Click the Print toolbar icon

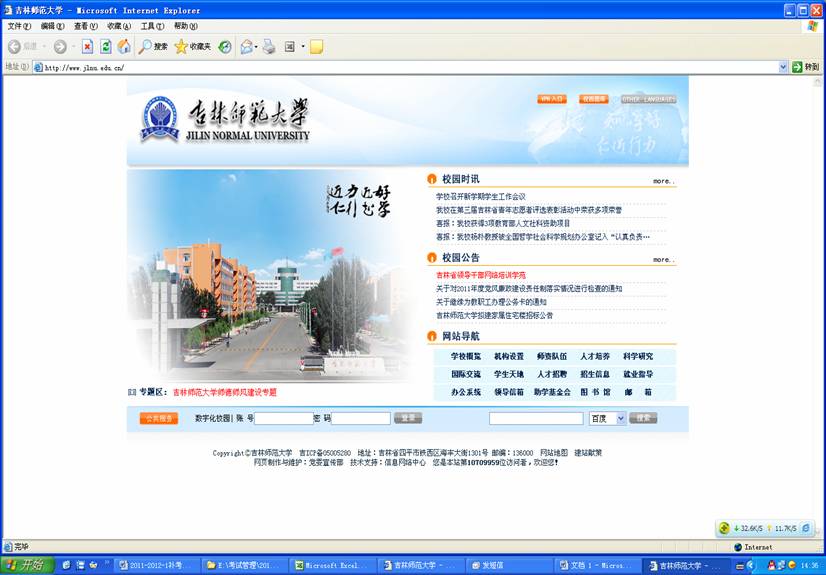pyautogui.click(x=268, y=46)
